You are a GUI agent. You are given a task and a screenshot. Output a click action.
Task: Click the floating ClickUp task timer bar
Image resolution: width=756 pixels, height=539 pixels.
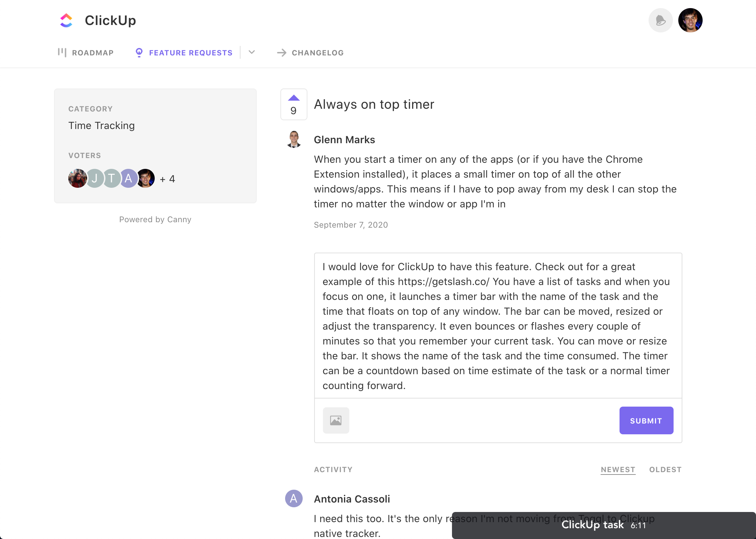tap(603, 525)
